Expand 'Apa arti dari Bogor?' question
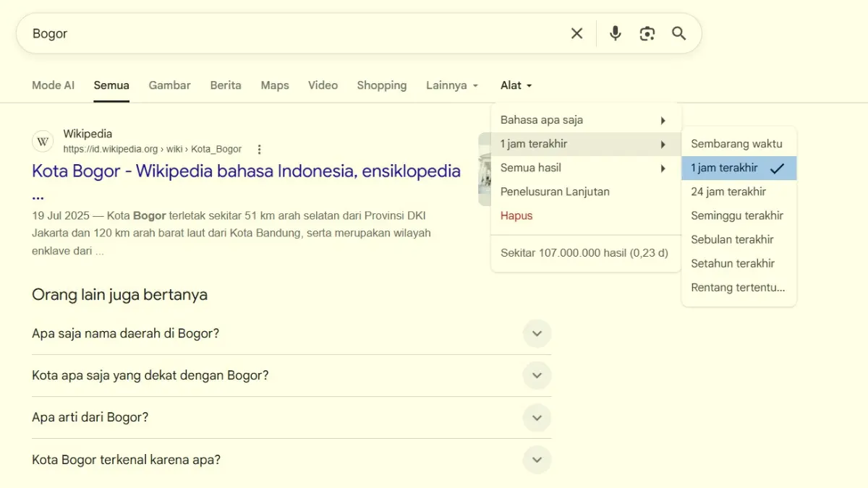Screen dimensions: 868x488 click(x=292, y=418)
